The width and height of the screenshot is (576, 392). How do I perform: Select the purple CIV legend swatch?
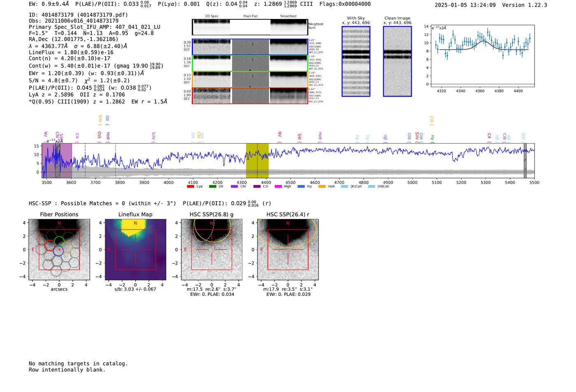(x=235, y=186)
